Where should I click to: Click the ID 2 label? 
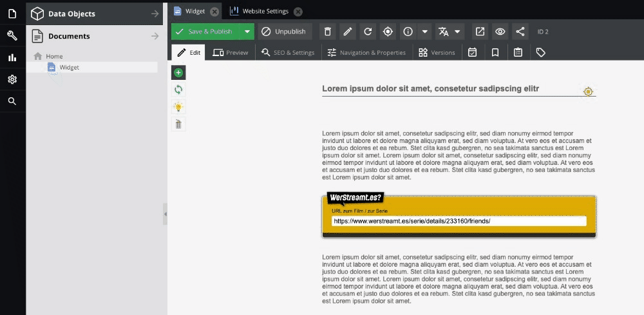(543, 32)
